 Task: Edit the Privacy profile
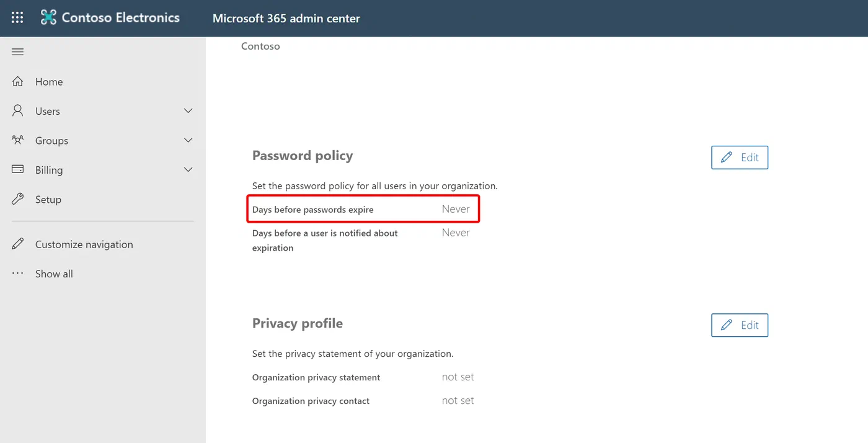[x=740, y=325]
